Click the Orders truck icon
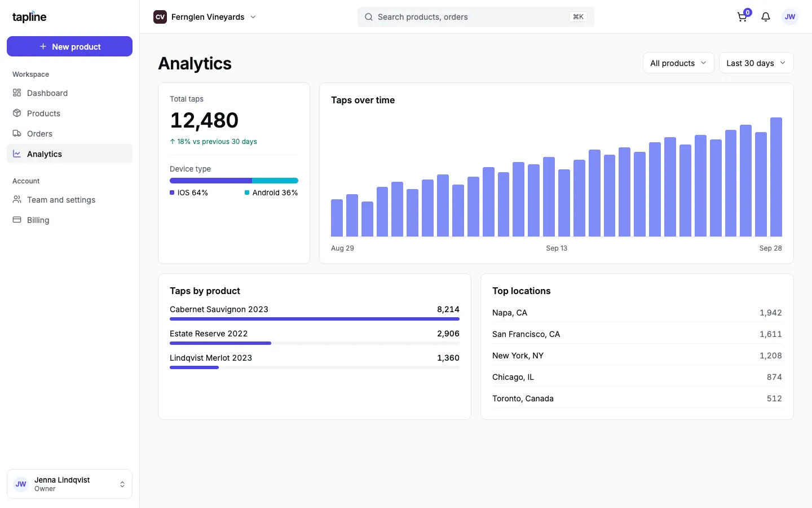 click(17, 134)
